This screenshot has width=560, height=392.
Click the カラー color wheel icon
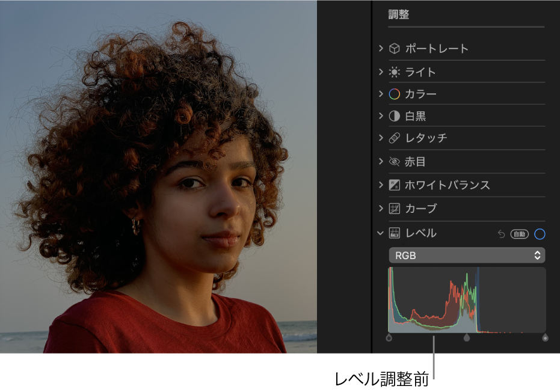coord(396,94)
